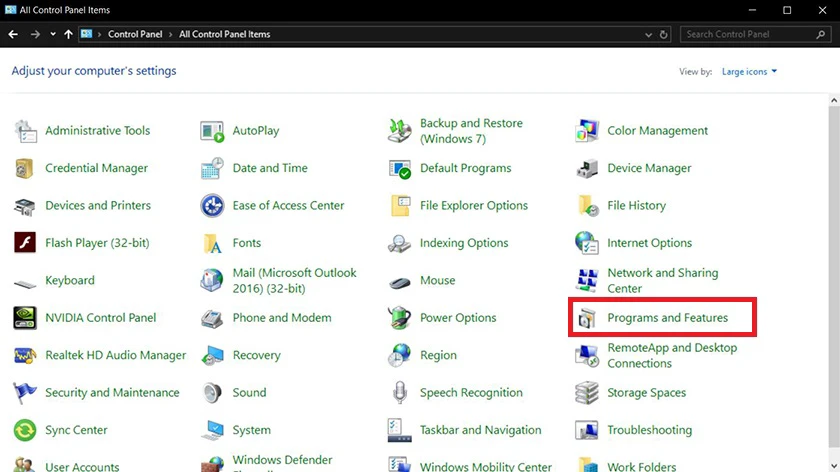
Task: Click the Back navigation arrow
Action: [x=13, y=34]
